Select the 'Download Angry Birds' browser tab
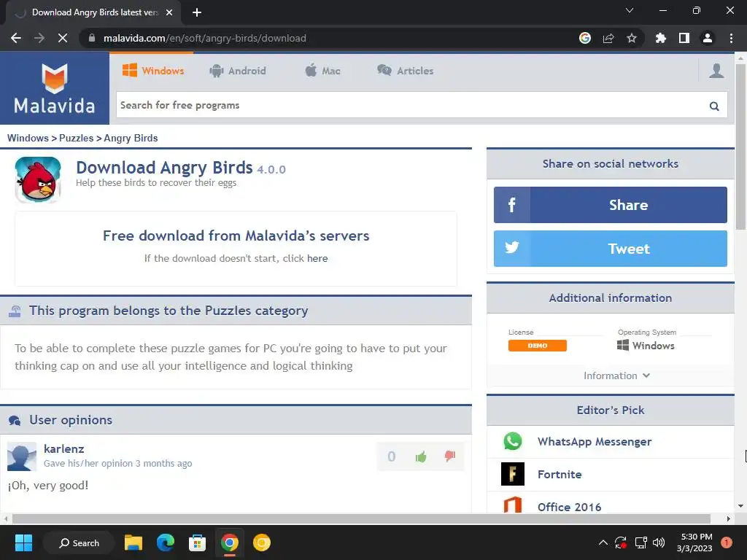Image resolution: width=747 pixels, height=560 pixels. [x=93, y=12]
